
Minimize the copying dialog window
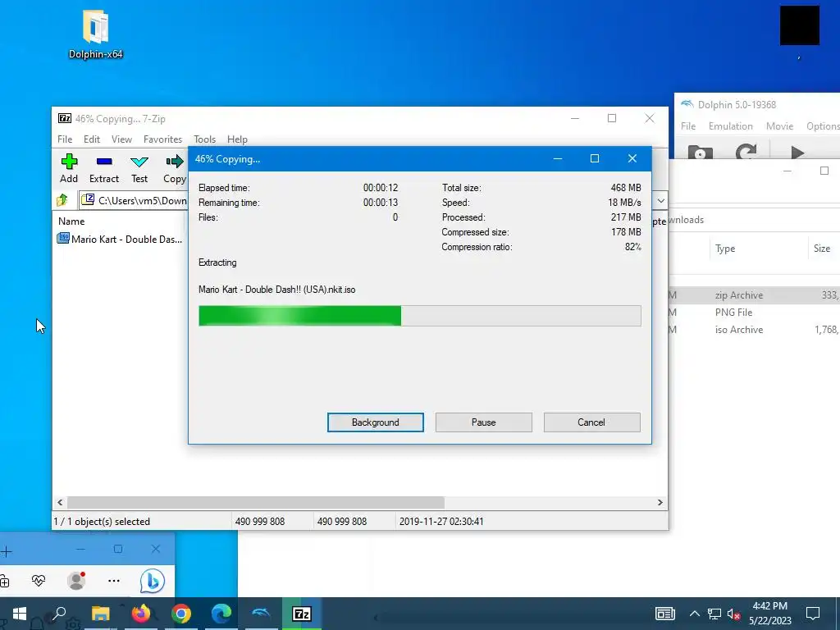coord(558,158)
